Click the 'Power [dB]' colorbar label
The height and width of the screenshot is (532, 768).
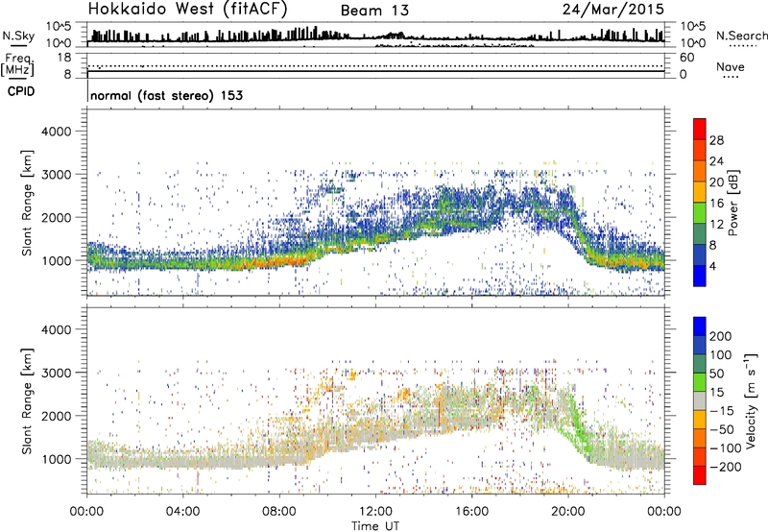click(x=732, y=203)
